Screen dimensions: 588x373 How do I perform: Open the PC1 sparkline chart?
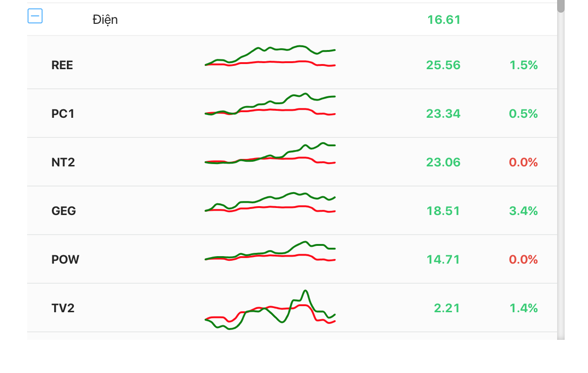(270, 106)
